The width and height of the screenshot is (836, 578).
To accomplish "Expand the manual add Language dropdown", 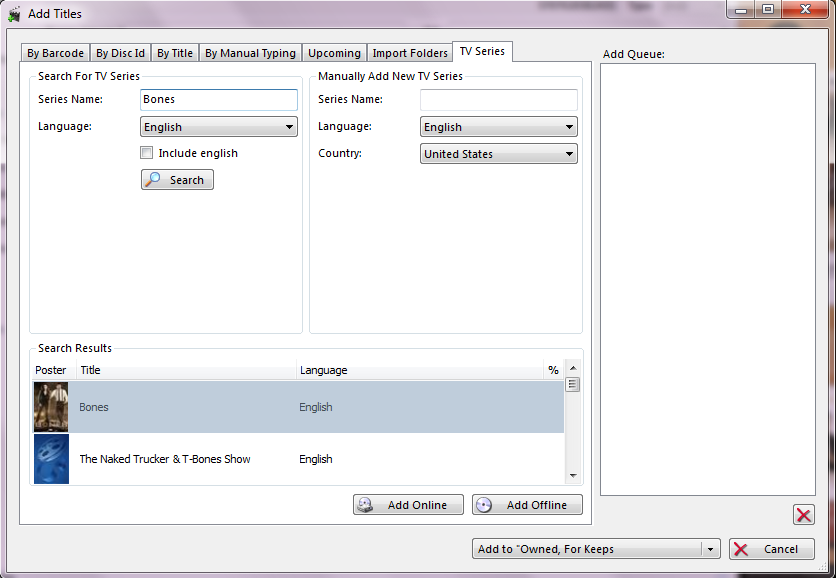I will click(498, 127).
